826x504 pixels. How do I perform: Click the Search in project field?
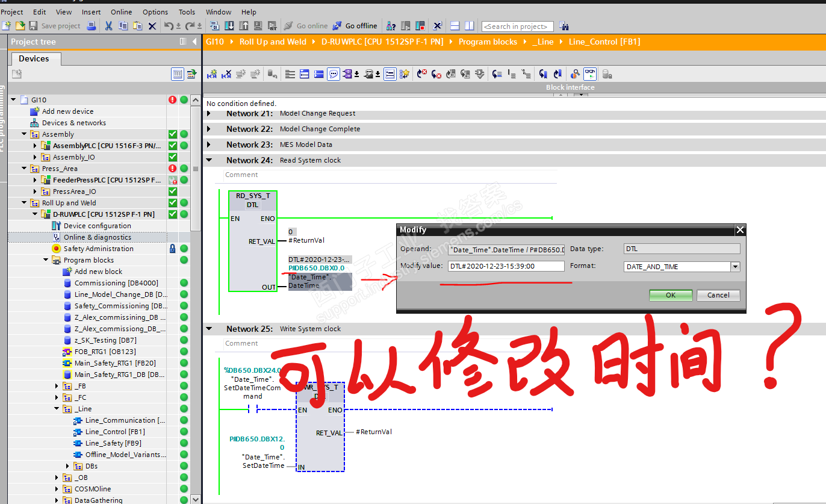click(x=518, y=26)
